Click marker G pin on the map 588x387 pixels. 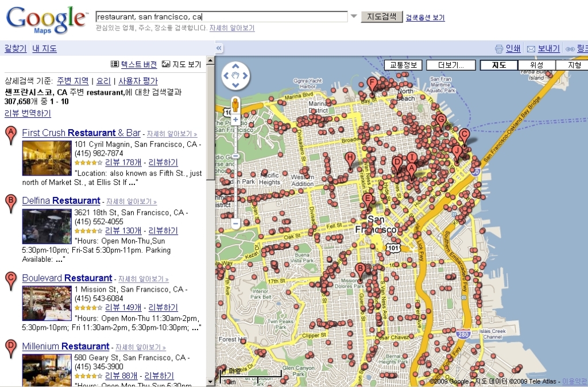click(441, 122)
